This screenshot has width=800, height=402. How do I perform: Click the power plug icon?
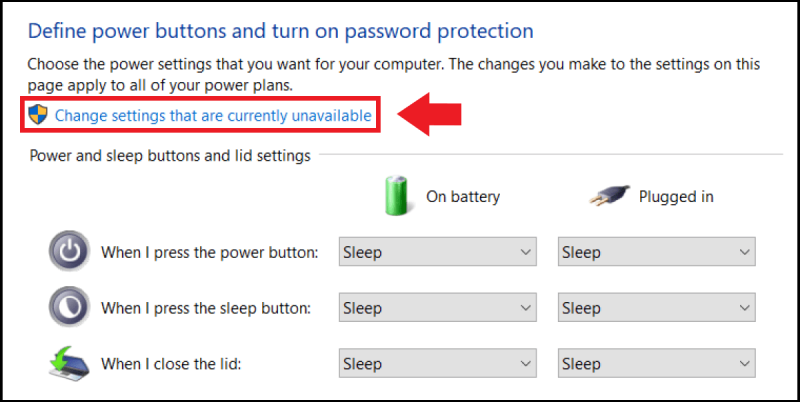click(x=608, y=196)
